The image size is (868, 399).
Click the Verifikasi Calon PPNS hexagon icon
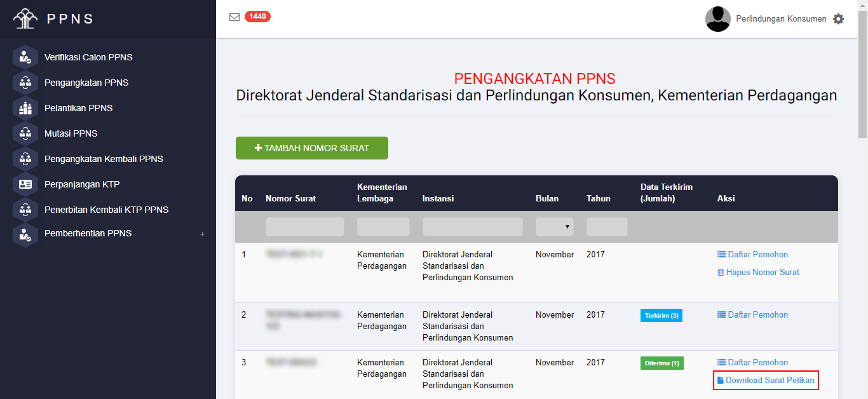tap(25, 57)
